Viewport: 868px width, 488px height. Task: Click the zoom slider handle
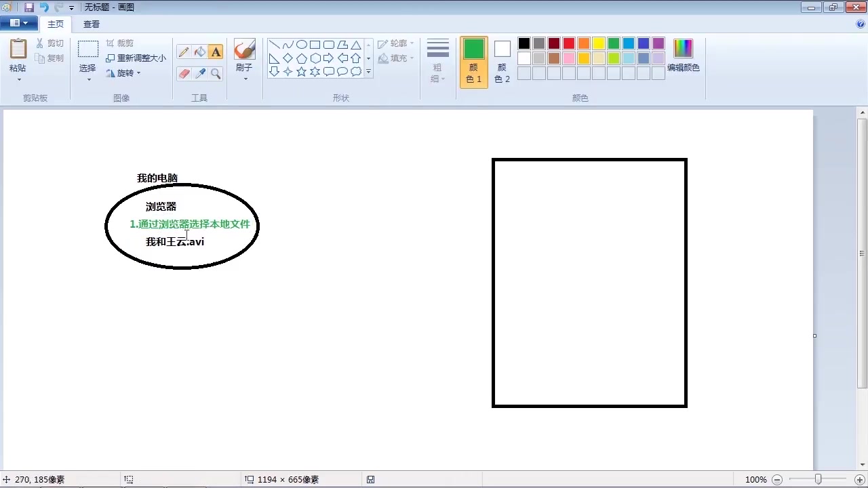pos(818,480)
